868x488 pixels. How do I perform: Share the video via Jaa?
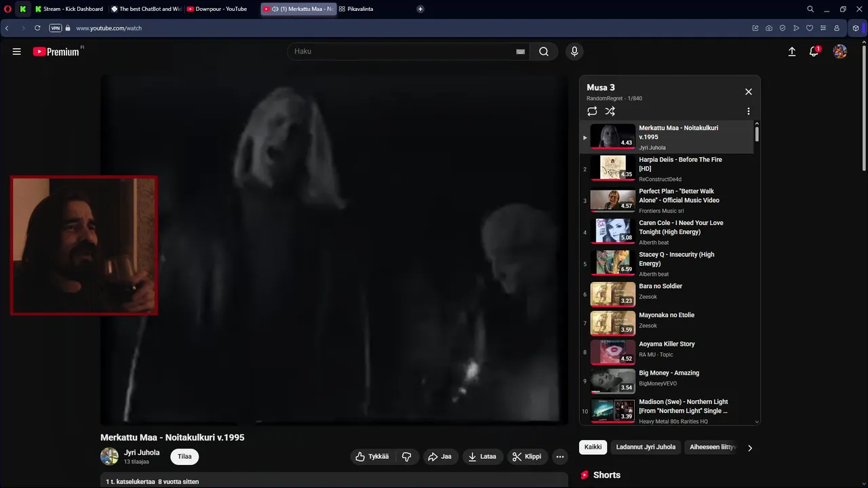[x=439, y=457]
